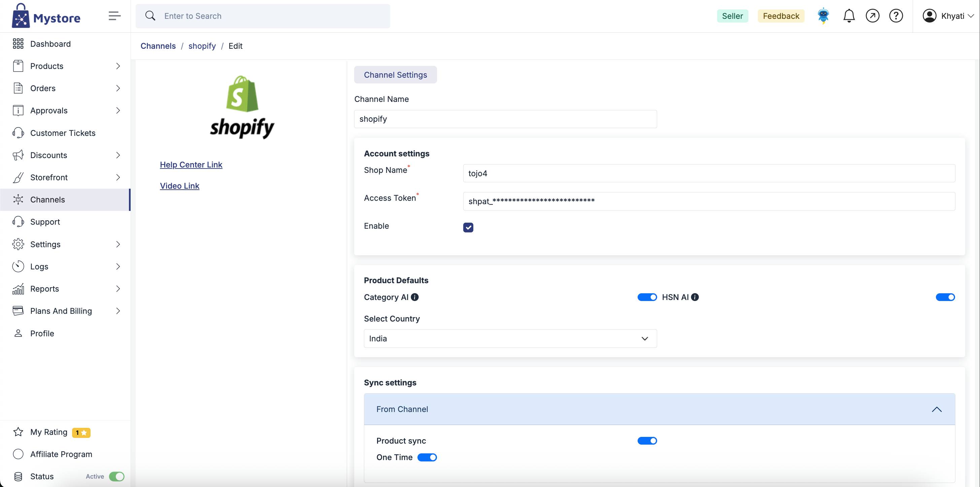The height and width of the screenshot is (487, 980).
Task: Click the Mystore logo
Action: coord(46,16)
